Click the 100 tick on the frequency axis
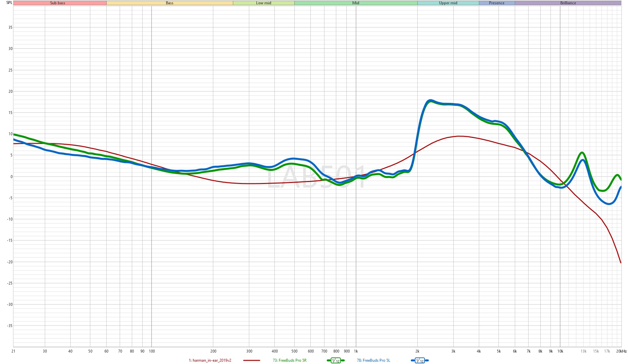Screen dimensions: 628x364 pos(152,351)
